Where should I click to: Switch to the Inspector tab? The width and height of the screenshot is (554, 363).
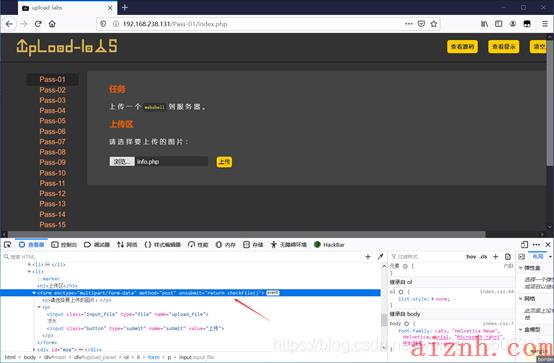(x=31, y=245)
